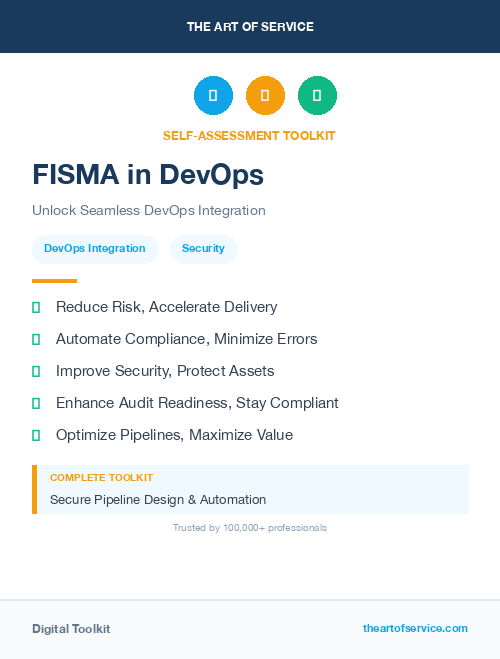Click the Digital Toolkit footer label
This screenshot has height=659, width=500.
click(71, 629)
